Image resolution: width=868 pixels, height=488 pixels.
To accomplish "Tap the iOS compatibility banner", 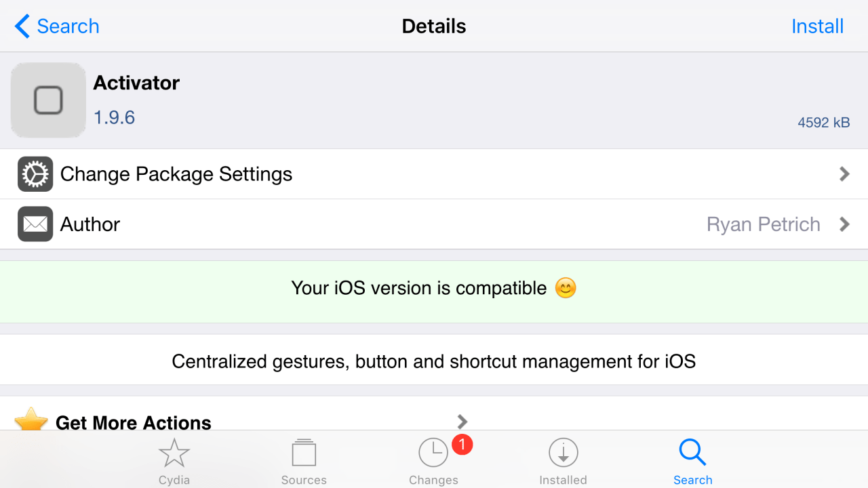I will tap(434, 288).
